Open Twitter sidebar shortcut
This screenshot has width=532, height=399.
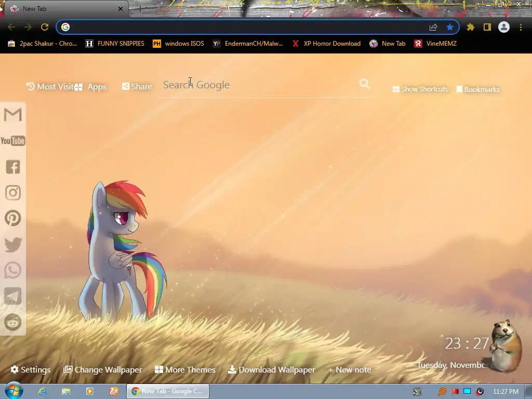[13, 245]
